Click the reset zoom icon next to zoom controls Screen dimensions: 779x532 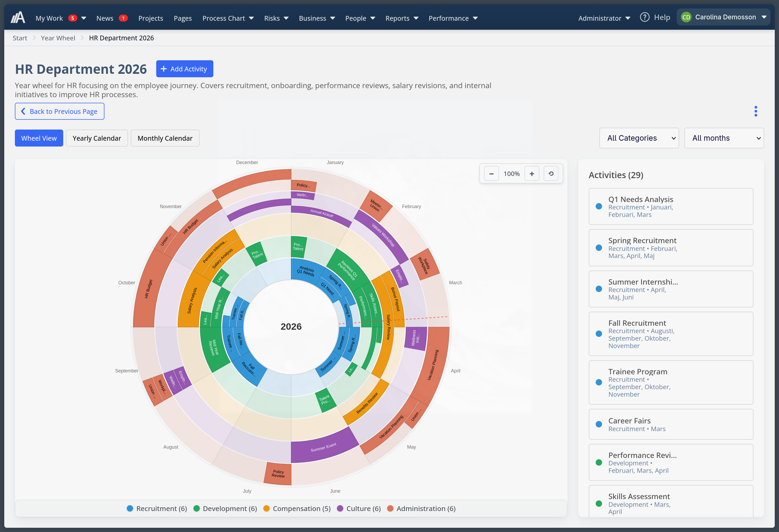coord(551,174)
